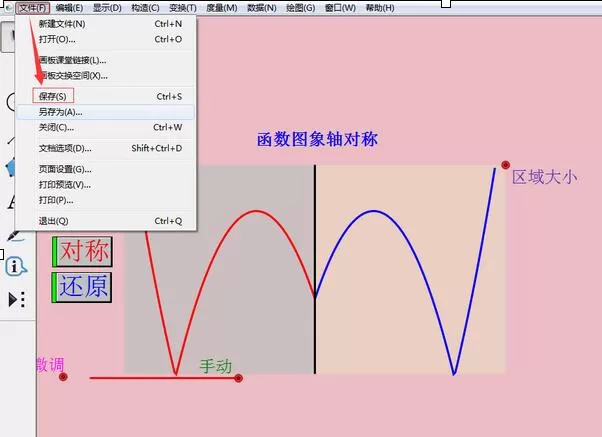Select the black symmetry axis line
The width and height of the screenshot is (602, 437).
[x=315, y=269]
